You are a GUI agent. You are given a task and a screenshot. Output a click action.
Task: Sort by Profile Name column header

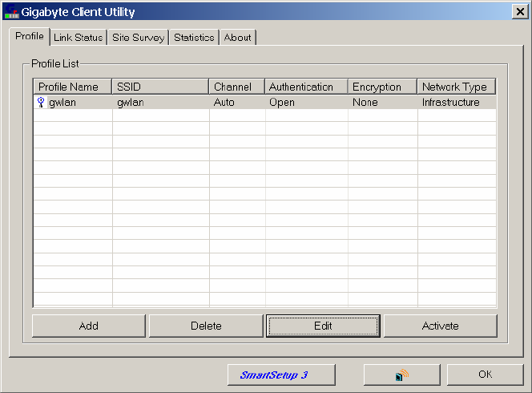tap(73, 87)
